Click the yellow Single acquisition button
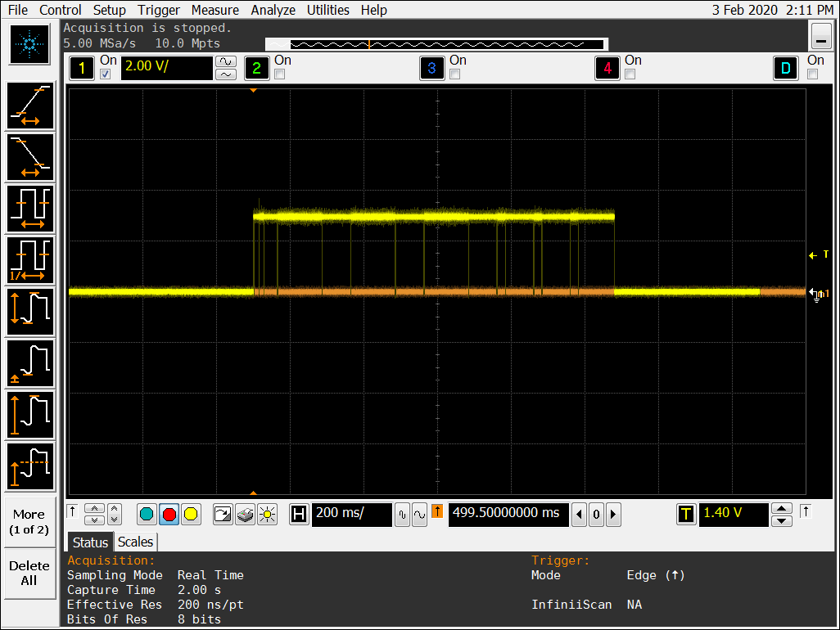840x630 pixels. [x=191, y=515]
